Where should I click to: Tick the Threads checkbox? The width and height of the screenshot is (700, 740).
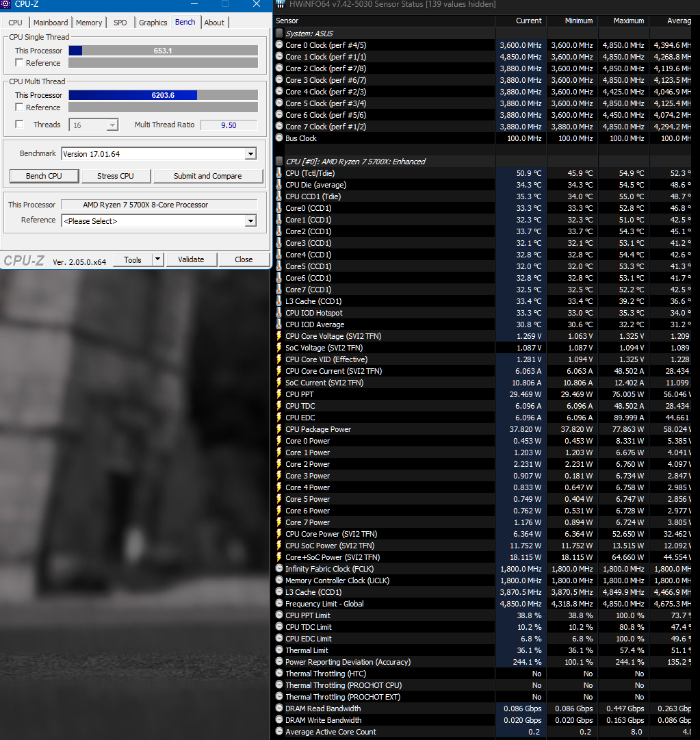coord(19,124)
